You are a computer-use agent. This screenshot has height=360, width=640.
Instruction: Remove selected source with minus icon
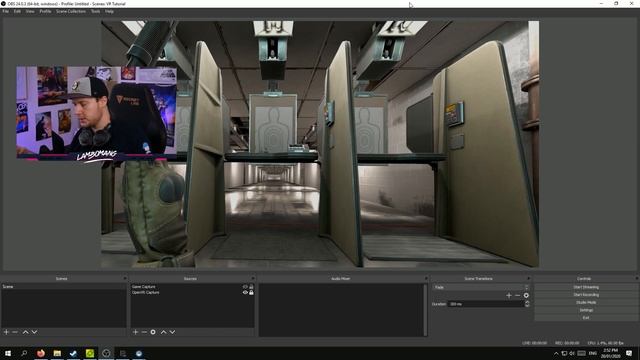144,332
